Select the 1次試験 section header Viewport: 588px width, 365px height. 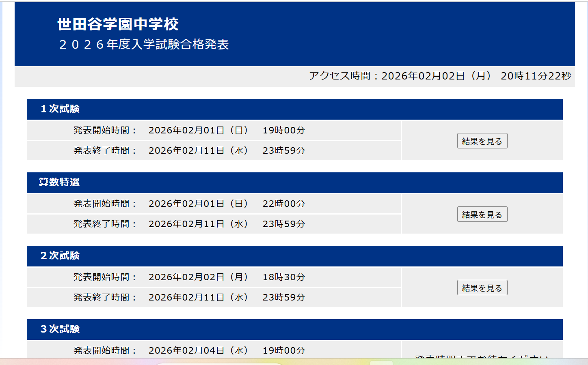coord(60,109)
